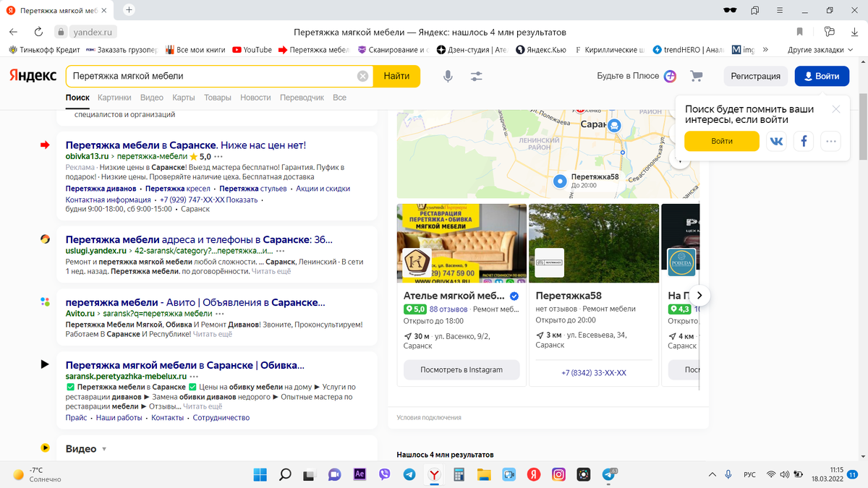Viewport: 868px width, 488px height.
Task: Click Посмотреть в Instagram for Ателье мягкой мебели
Action: pyautogui.click(x=461, y=369)
